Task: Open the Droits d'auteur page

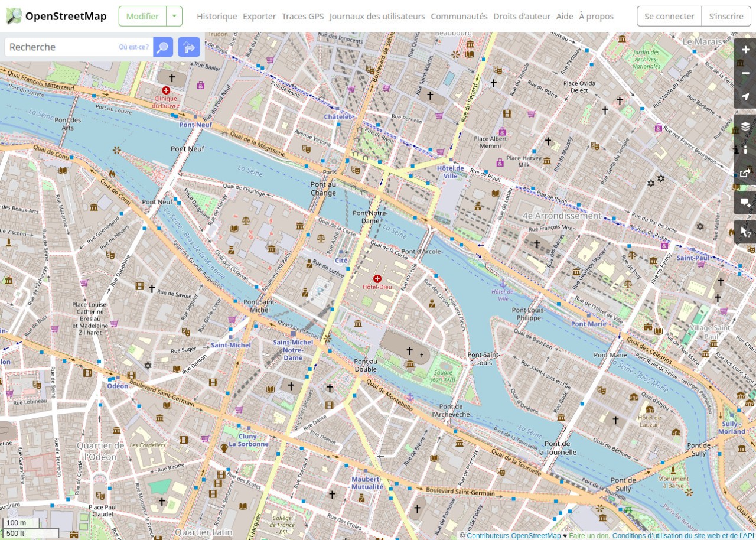Action: pos(522,16)
